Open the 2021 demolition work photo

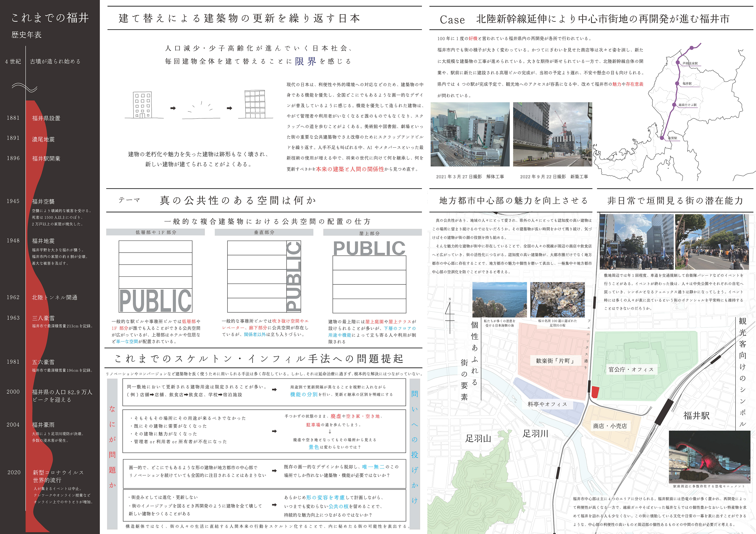[x=470, y=134]
